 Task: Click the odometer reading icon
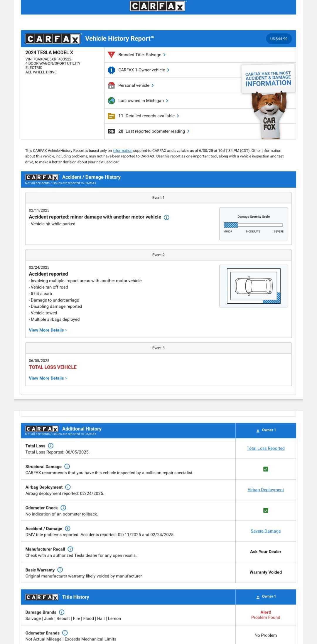point(111,131)
